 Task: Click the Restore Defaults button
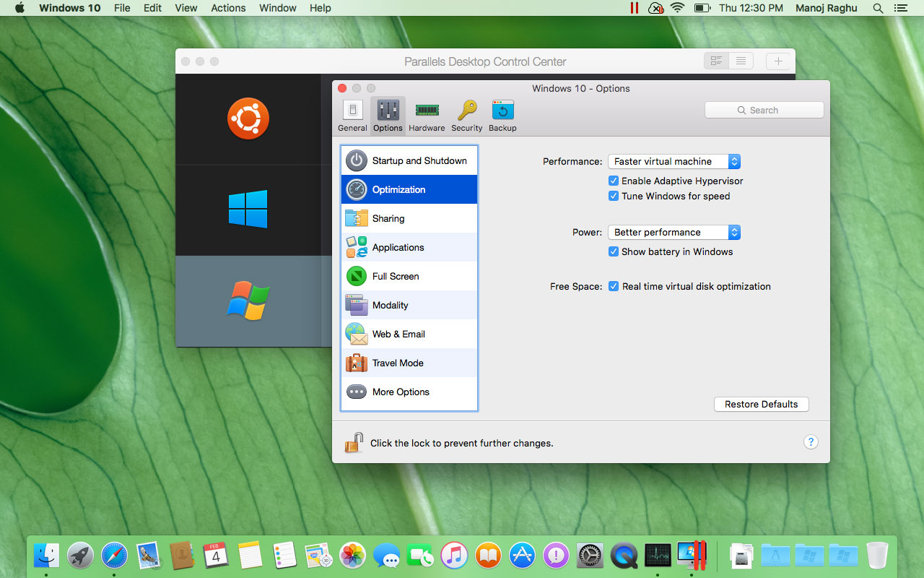762,404
